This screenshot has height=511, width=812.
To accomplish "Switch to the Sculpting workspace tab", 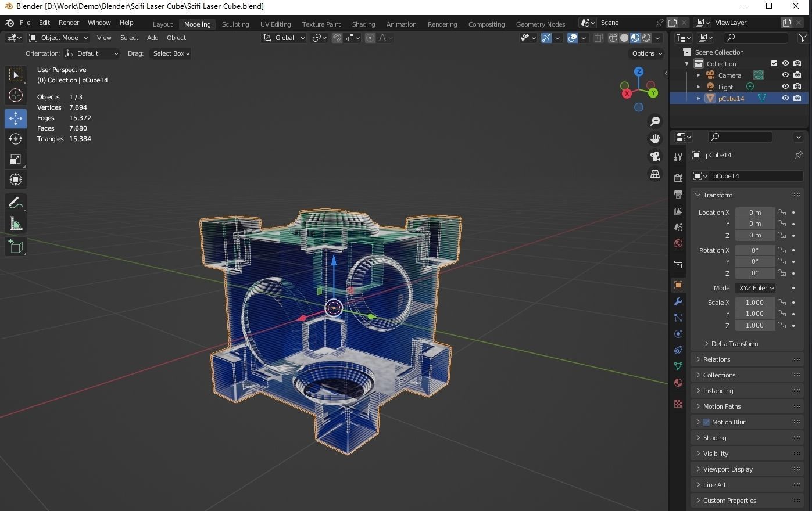I will click(x=235, y=24).
